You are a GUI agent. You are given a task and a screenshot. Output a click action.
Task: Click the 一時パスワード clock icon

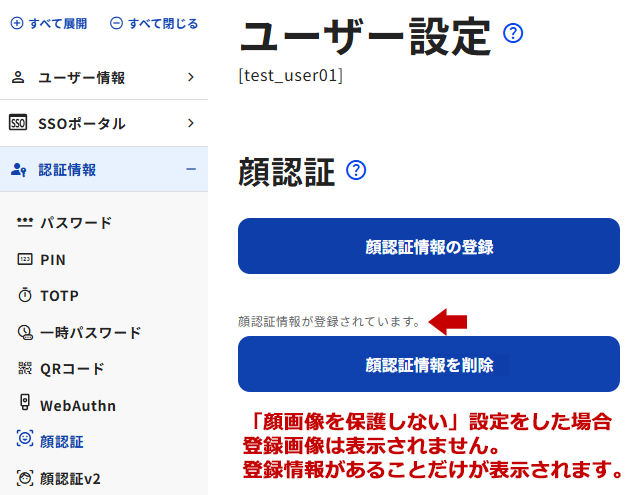(x=25, y=332)
